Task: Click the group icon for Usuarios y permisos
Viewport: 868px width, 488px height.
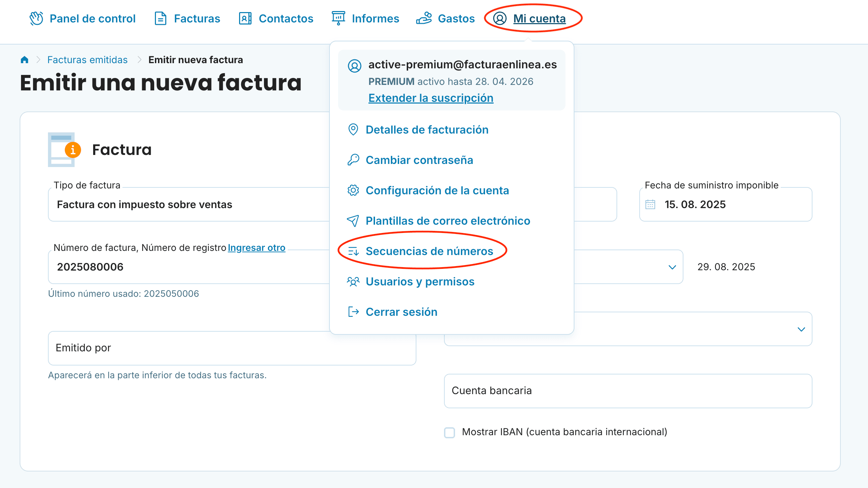Action: pyautogui.click(x=353, y=282)
